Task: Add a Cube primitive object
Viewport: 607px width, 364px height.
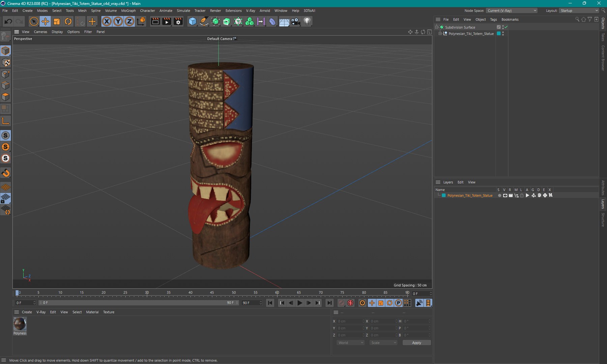Action: 193,22
